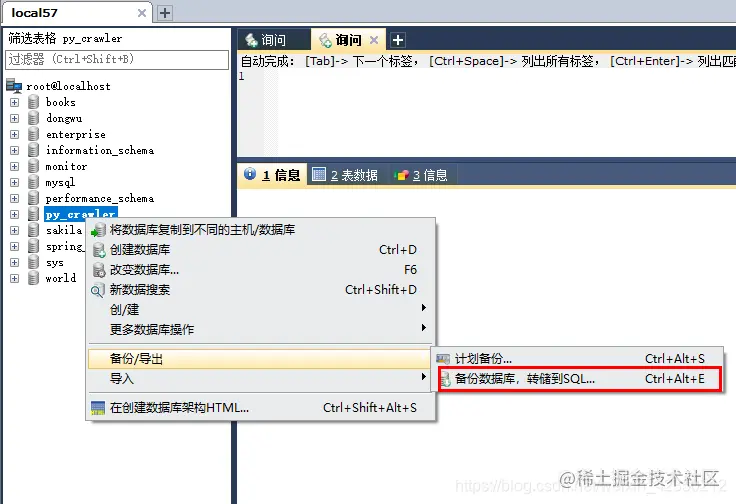Click the root@localhost server icon

[14, 86]
